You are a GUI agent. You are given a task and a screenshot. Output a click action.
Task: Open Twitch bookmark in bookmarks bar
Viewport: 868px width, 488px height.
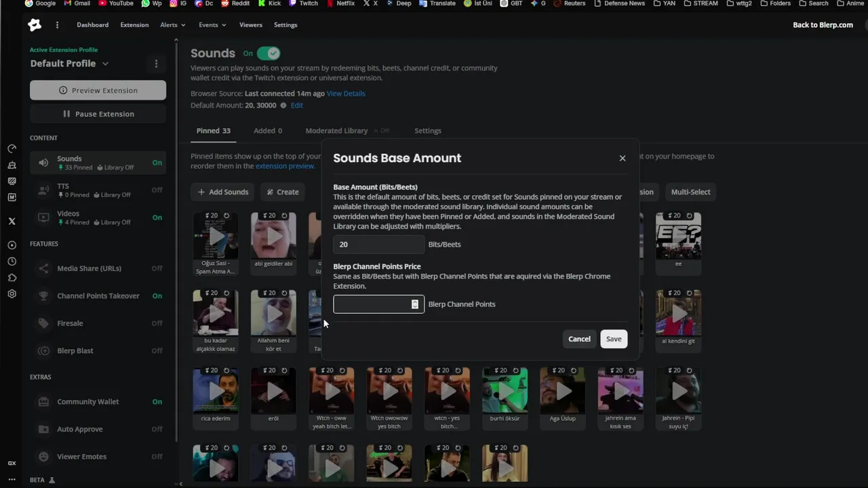[302, 3]
